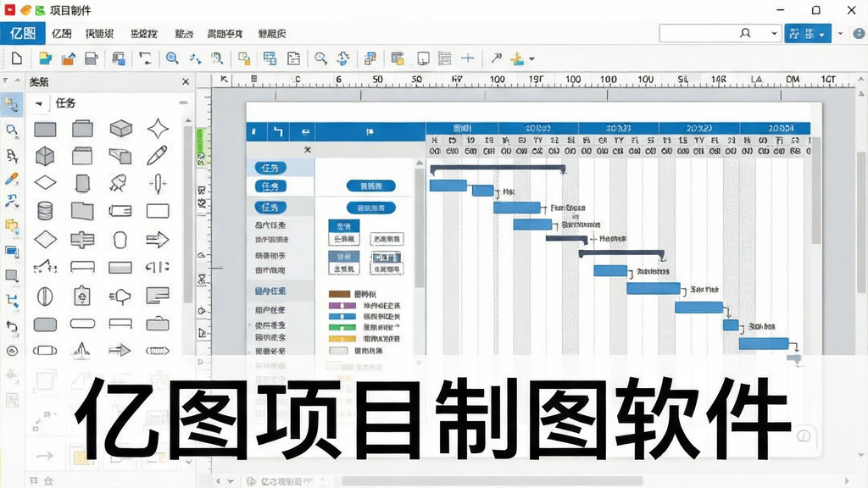Viewport: 868px width, 488px height.
Task: Close the shape library panel
Action: click(x=186, y=82)
